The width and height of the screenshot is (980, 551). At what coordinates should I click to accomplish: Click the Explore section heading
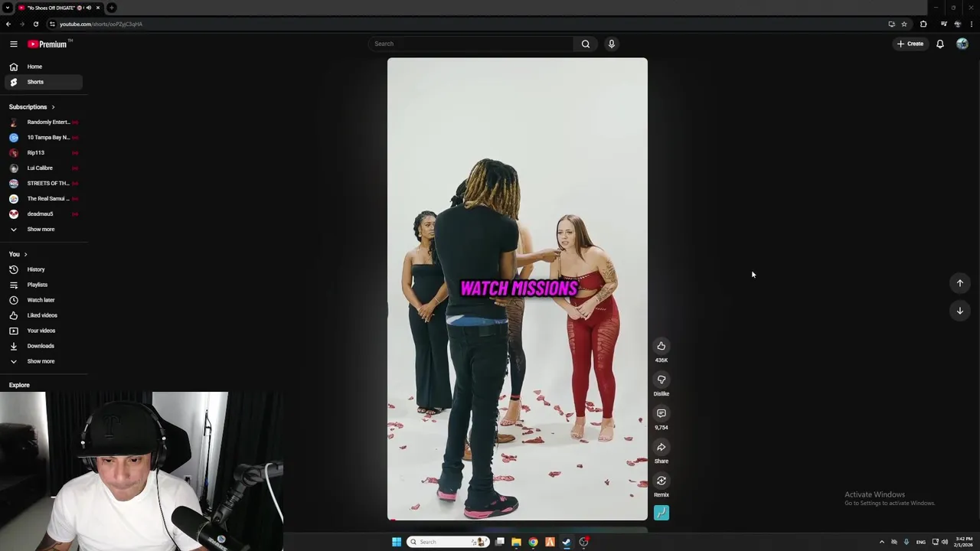click(19, 385)
